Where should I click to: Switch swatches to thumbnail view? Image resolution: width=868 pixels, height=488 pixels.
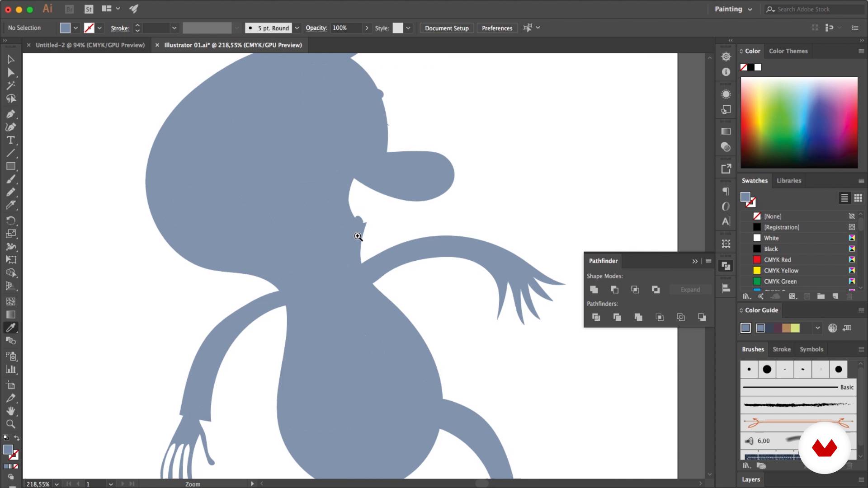[x=858, y=198]
